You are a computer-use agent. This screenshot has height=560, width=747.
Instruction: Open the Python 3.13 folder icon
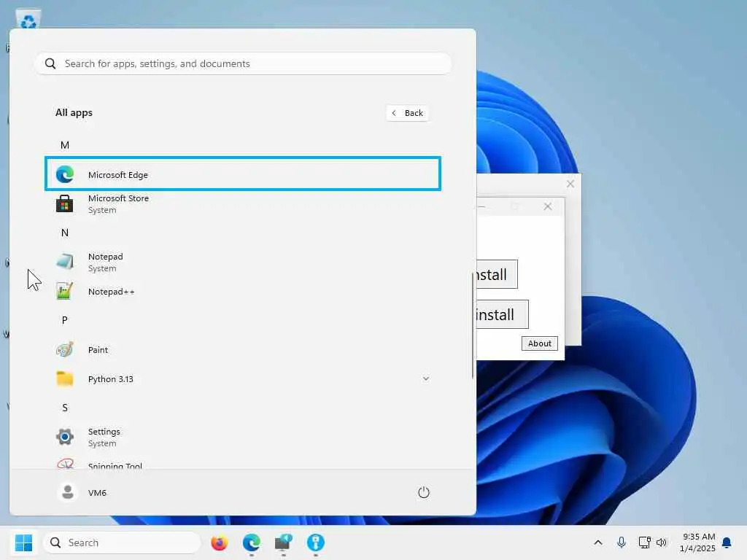coord(65,378)
